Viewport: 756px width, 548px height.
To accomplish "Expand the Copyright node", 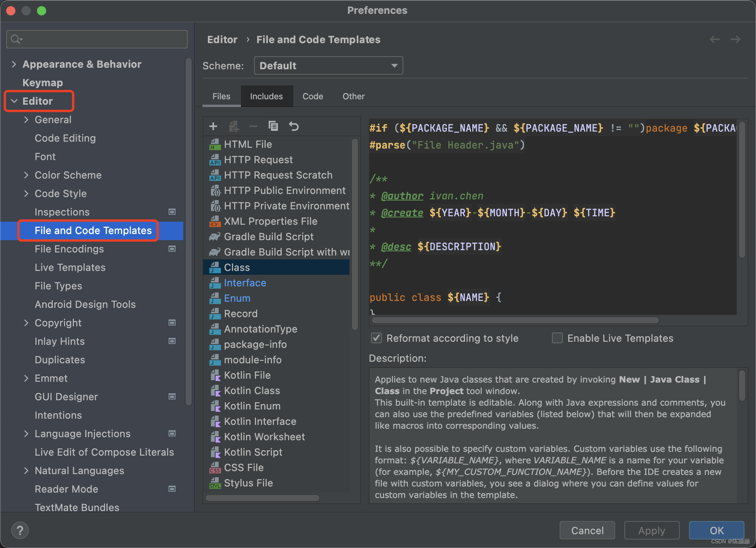I will (x=26, y=323).
